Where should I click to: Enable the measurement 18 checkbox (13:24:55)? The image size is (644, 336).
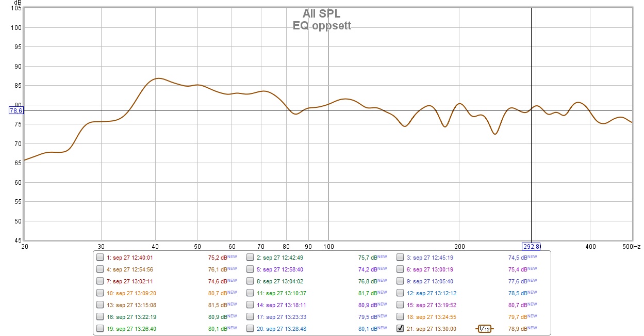400,316
